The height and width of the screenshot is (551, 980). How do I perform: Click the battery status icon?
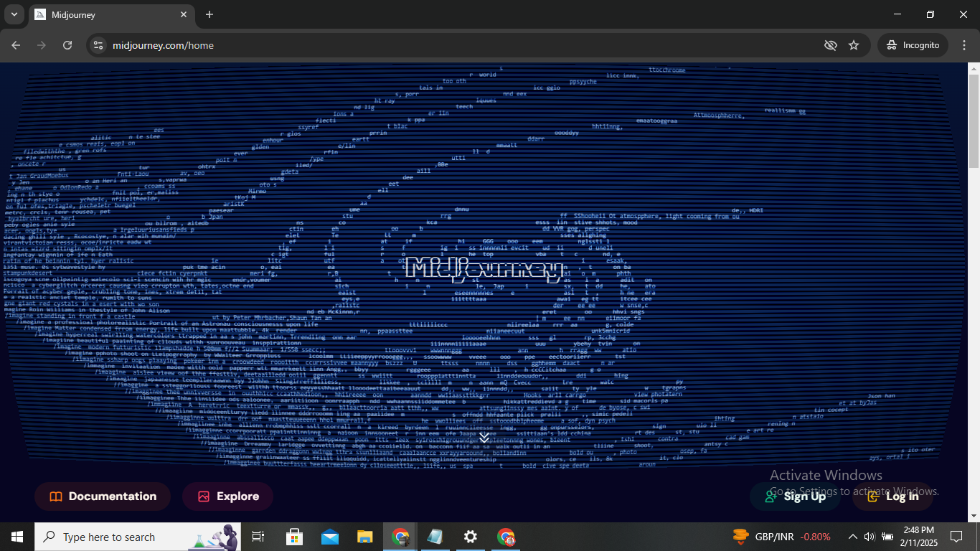pyautogui.click(x=887, y=537)
